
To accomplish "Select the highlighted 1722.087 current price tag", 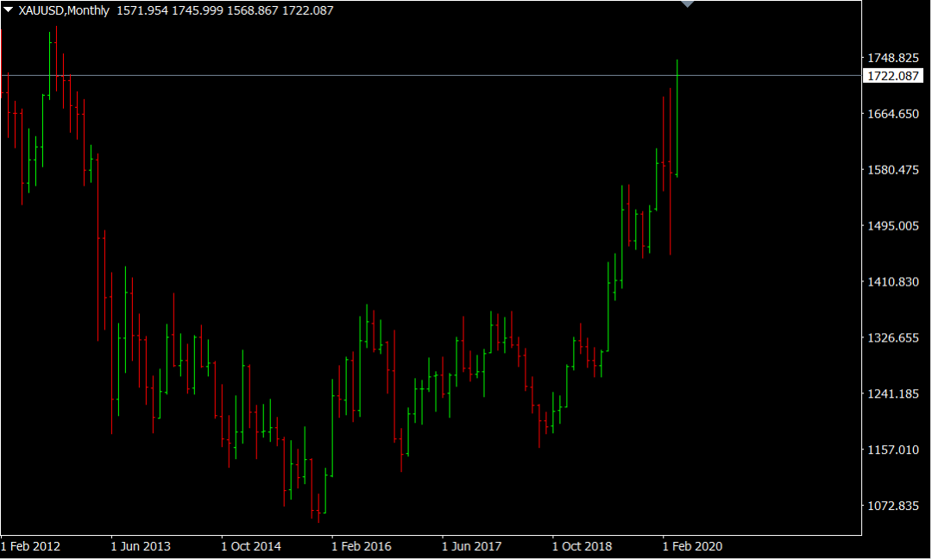I will (x=893, y=76).
